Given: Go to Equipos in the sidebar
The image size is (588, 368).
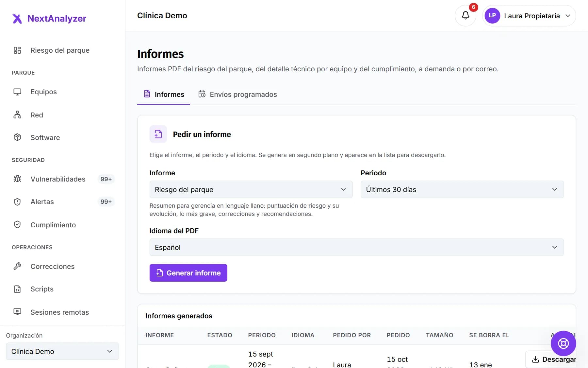Looking at the screenshot, I should [62, 92].
